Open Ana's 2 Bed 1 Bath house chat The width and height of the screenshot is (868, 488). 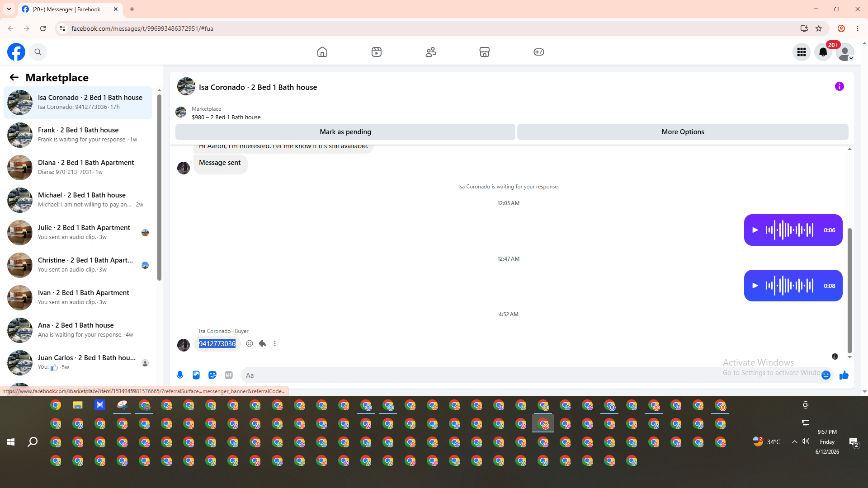pos(78,330)
